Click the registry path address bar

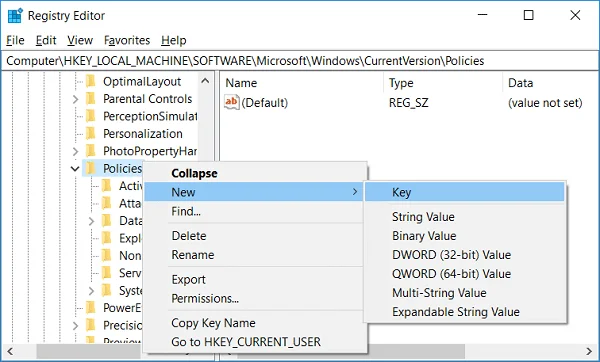300,61
